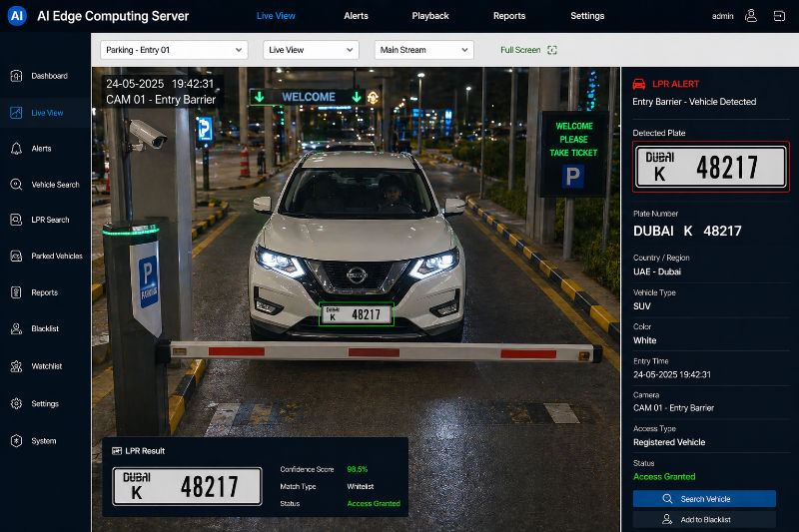This screenshot has width=799, height=532.
Task: Click the White color value
Action: [x=644, y=340]
